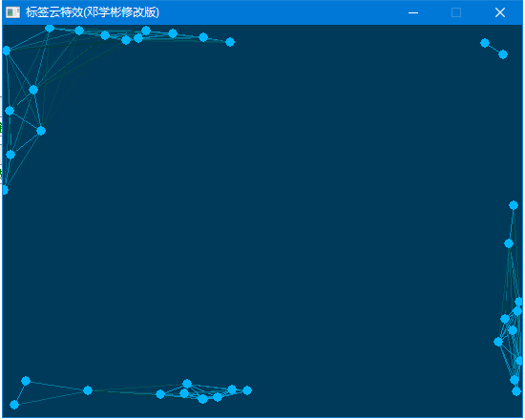
Task: Click the lowest node on the right edge
Action: coord(516,390)
